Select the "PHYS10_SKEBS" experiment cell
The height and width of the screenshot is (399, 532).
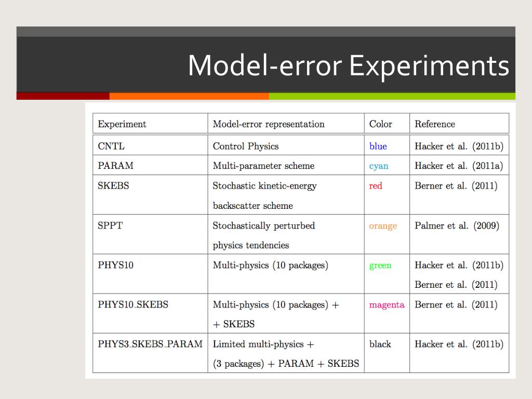(x=133, y=304)
